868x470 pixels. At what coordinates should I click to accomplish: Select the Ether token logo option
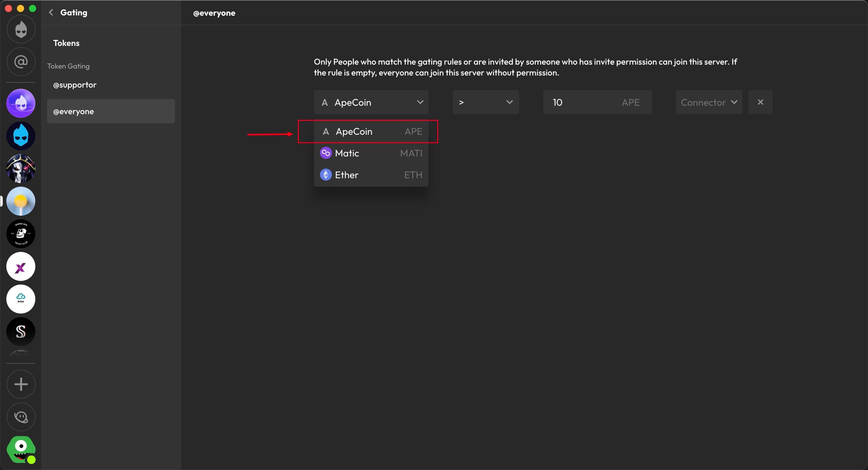326,175
